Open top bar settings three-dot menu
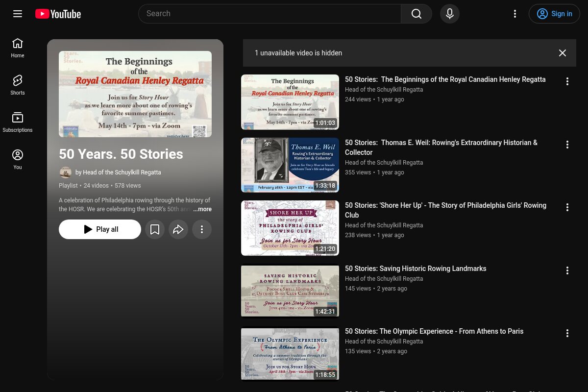Image resolution: width=588 pixels, height=392 pixels. tap(515, 14)
